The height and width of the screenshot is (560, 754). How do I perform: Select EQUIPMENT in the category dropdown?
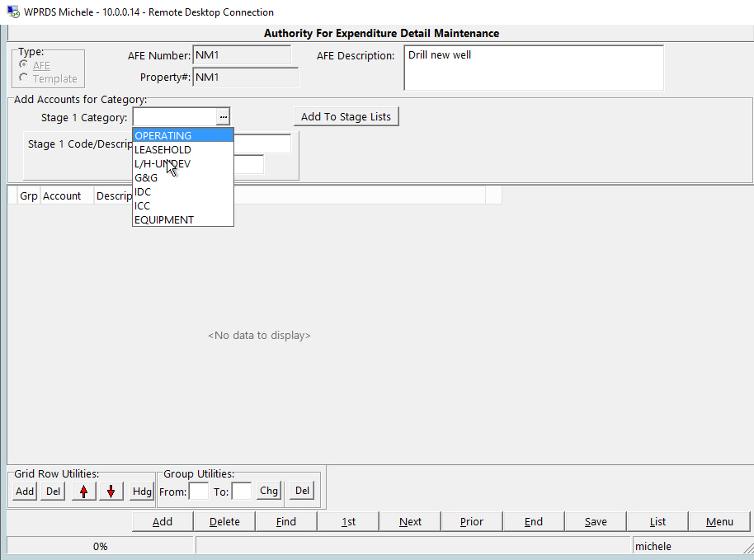163,219
